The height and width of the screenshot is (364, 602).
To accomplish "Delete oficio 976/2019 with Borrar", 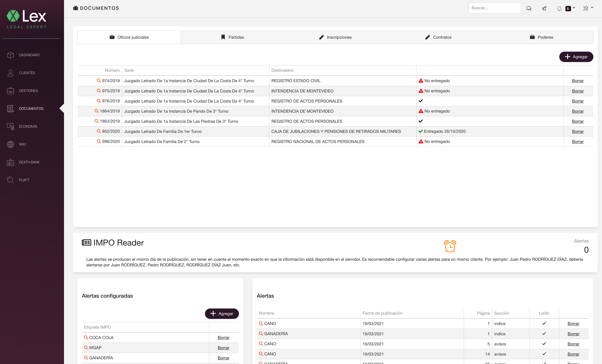I will (578, 101).
